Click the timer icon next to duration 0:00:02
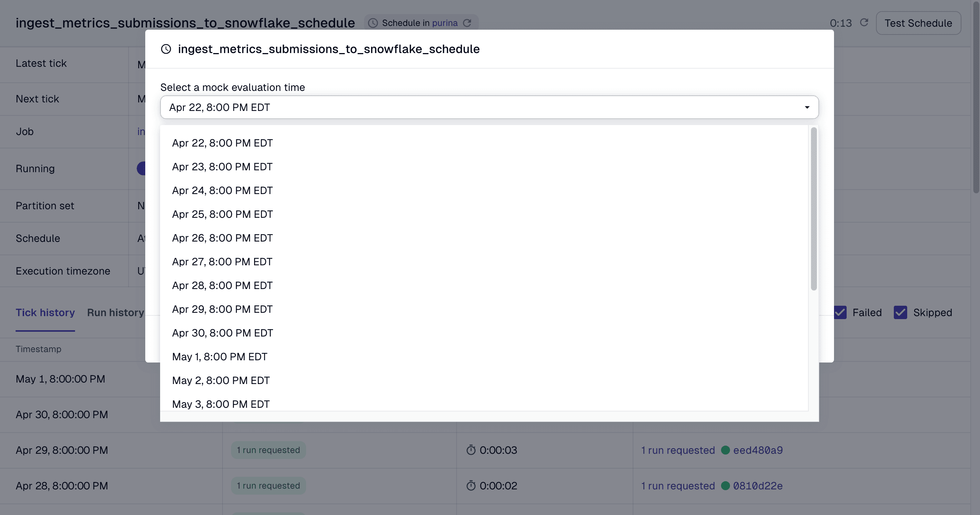Image resolution: width=980 pixels, height=515 pixels. click(471, 485)
